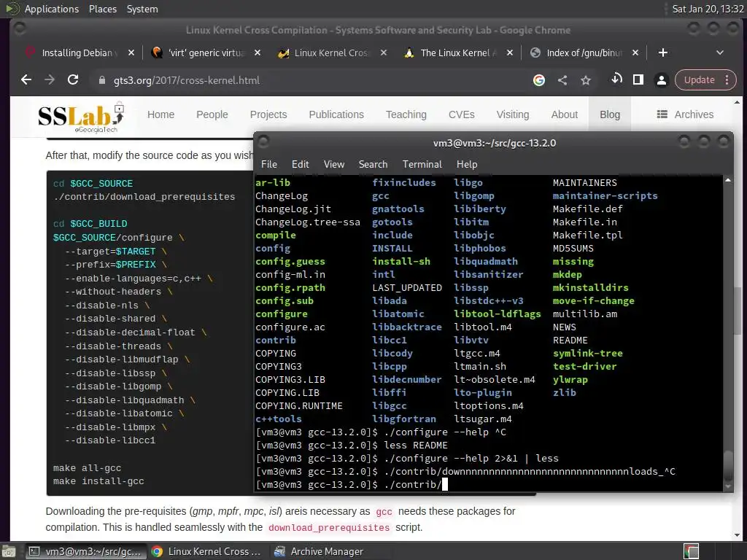Viewport: 747px width, 560px height.
Task: Reload the gts3.org page
Action: point(73,80)
